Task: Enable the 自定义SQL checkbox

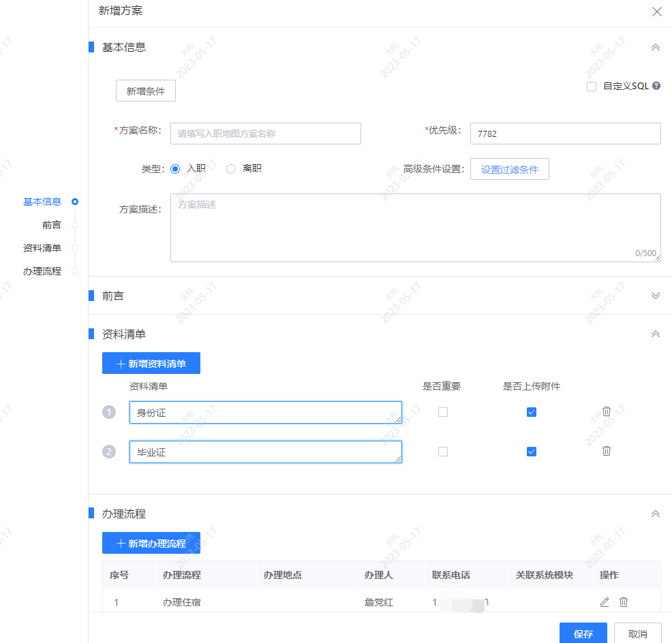Action: (x=591, y=86)
